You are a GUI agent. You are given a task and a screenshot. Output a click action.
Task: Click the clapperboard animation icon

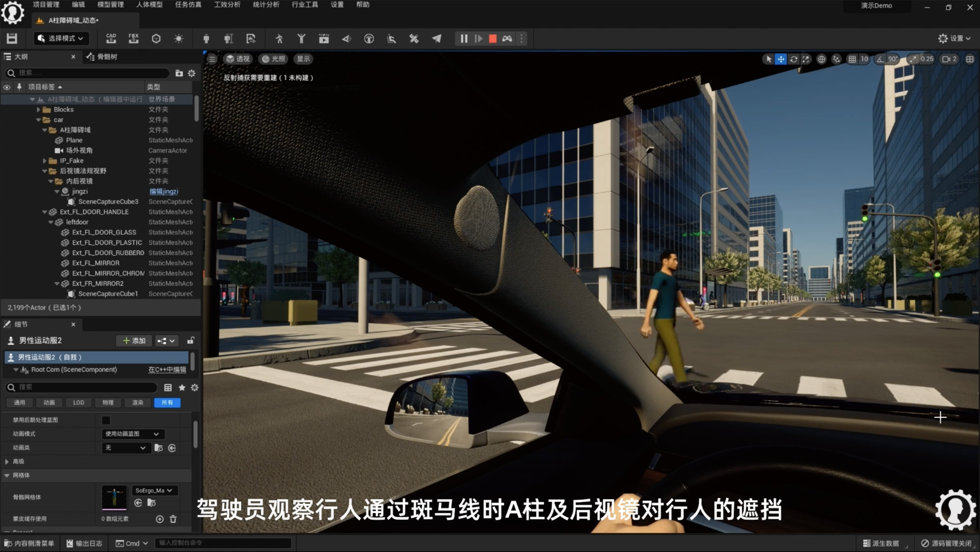coord(324,38)
